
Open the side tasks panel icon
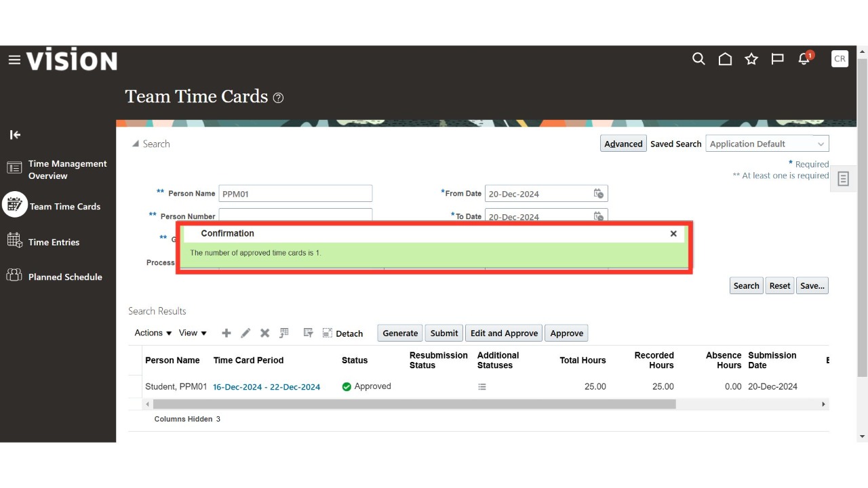[x=844, y=179]
